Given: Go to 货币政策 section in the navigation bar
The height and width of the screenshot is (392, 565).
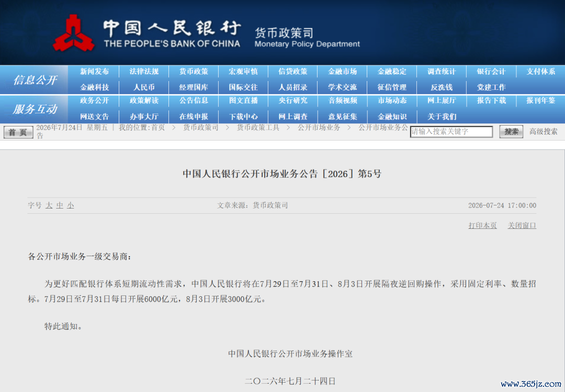Looking at the screenshot, I should (x=194, y=72).
